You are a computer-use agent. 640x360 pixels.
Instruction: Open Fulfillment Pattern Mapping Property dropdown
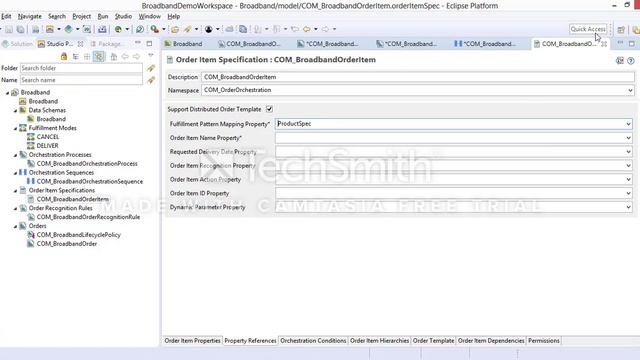coord(628,124)
